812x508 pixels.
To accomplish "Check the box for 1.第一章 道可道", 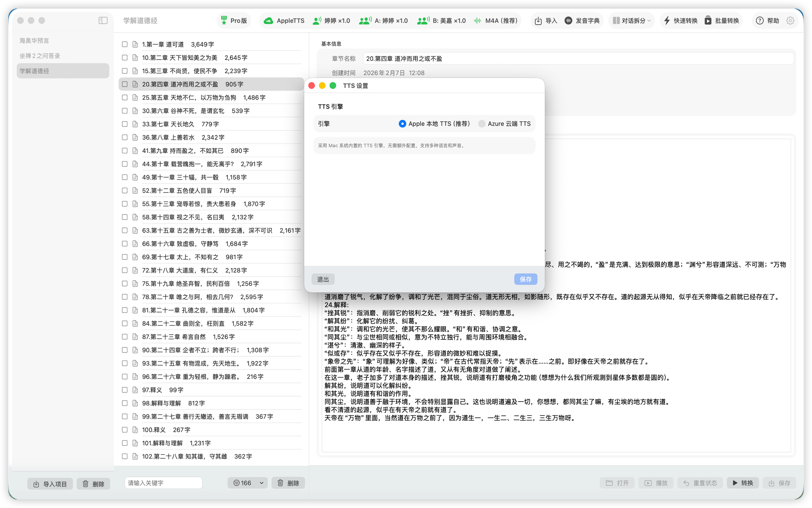I will pyautogui.click(x=125, y=44).
